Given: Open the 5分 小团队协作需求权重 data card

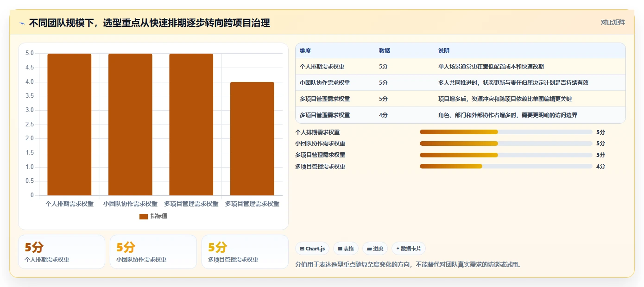Looking at the screenshot, I should [153, 252].
